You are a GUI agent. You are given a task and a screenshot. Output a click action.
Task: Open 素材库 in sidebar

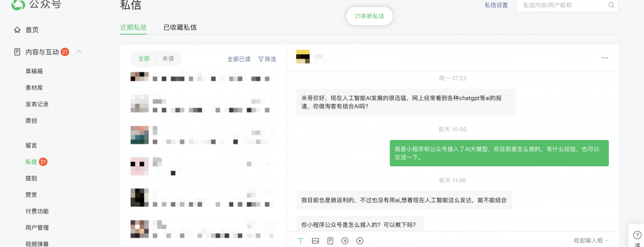point(34,88)
